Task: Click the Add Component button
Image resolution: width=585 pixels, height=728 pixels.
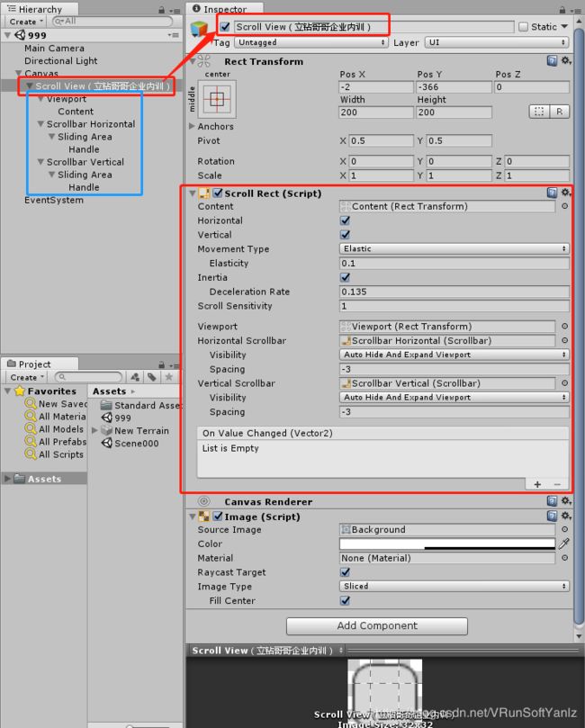Action: click(377, 625)
